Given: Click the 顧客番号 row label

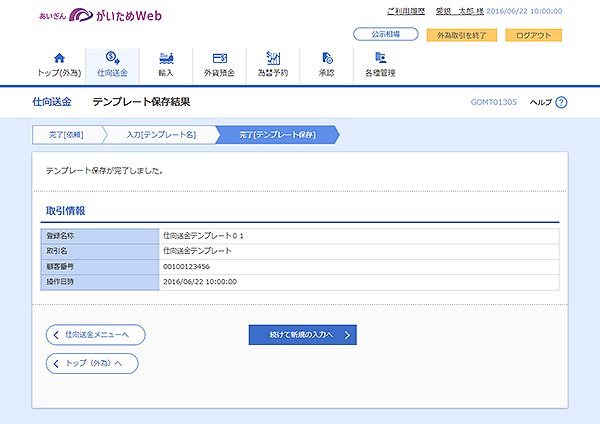Looking at the screenshot, I should [60, 266].
